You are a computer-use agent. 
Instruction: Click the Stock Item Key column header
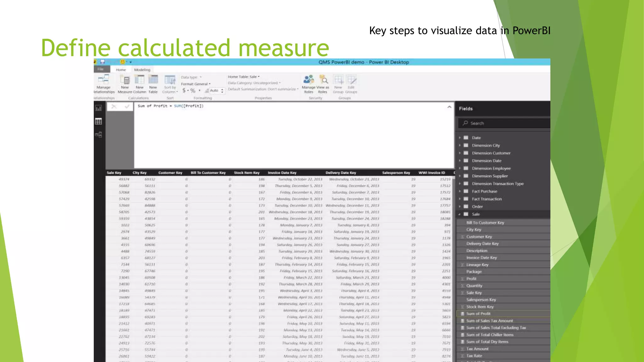pyautogui.click(x=247, y=173)
